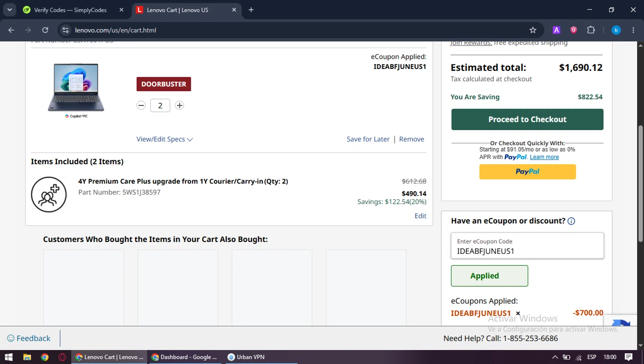Open PayPal Learn more link

point(544,157)
